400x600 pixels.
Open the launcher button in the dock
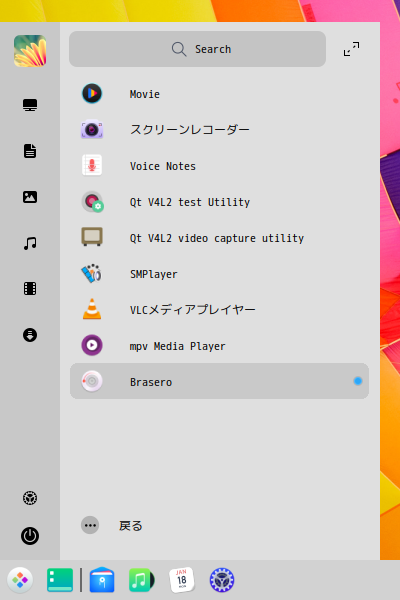(20, 580)
